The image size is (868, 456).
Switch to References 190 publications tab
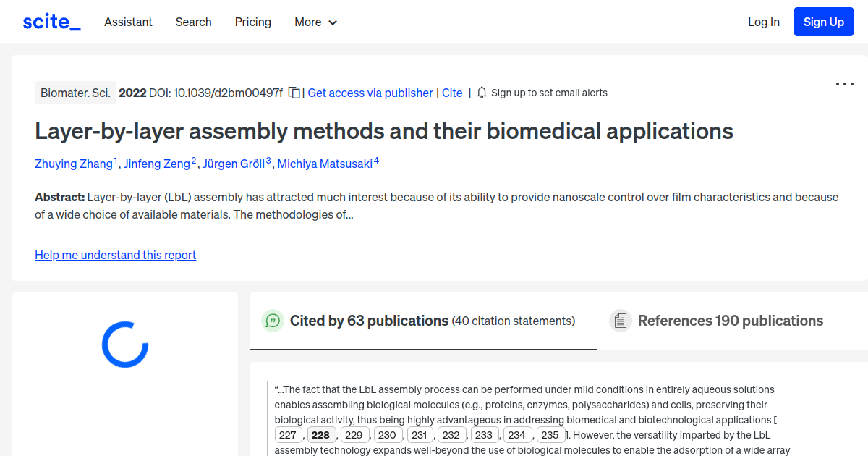pyautogui.click(x=730, y=320)
